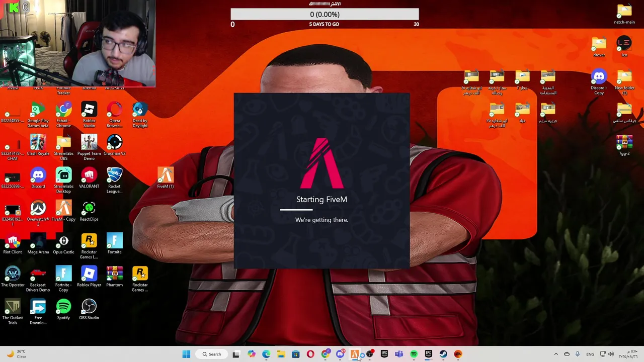
Task: Open Crosshair V2 desktop shortcut
Action: click(x=114, y=145)
